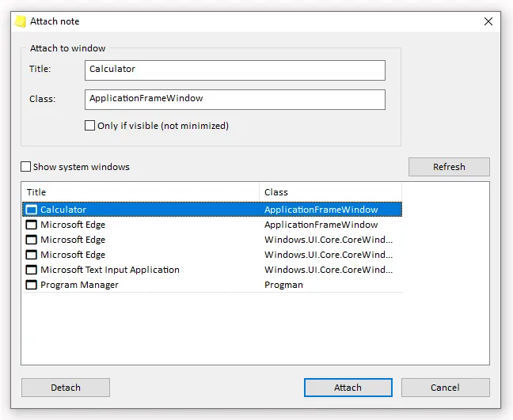
Task: Select the Calculator row
Action: [x=212, y=210]
